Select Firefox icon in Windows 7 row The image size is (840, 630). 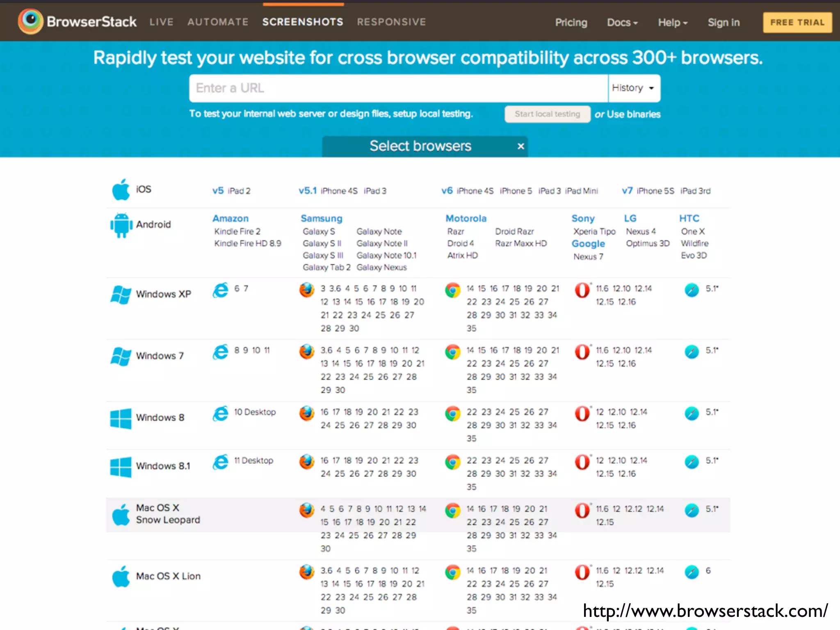pos(306,352)
